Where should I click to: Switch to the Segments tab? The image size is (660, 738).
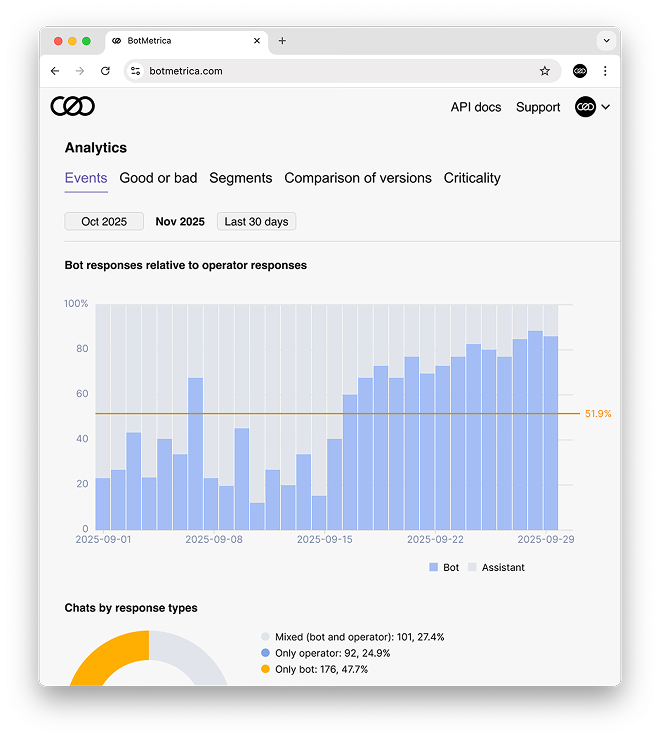click(240, 178)
